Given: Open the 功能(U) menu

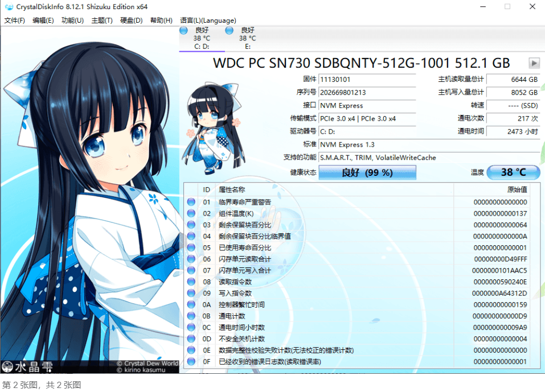Looking at the screenshot, I should point(73,20).
